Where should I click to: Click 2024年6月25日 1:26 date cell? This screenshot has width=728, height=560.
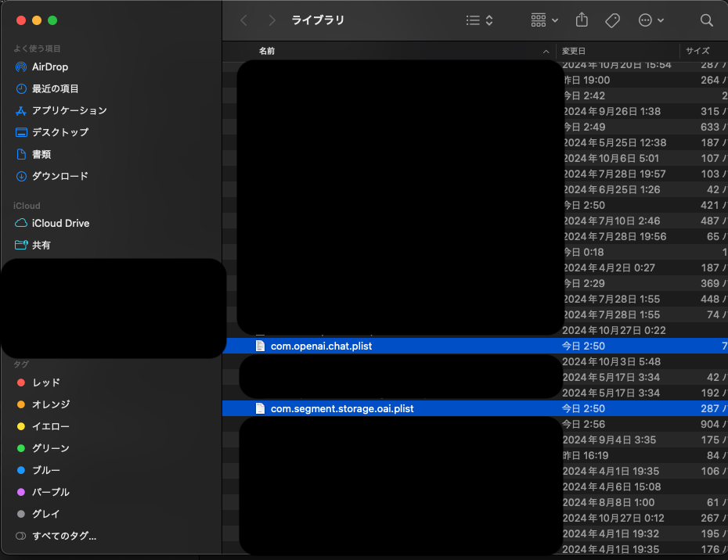tap(612, 190)
